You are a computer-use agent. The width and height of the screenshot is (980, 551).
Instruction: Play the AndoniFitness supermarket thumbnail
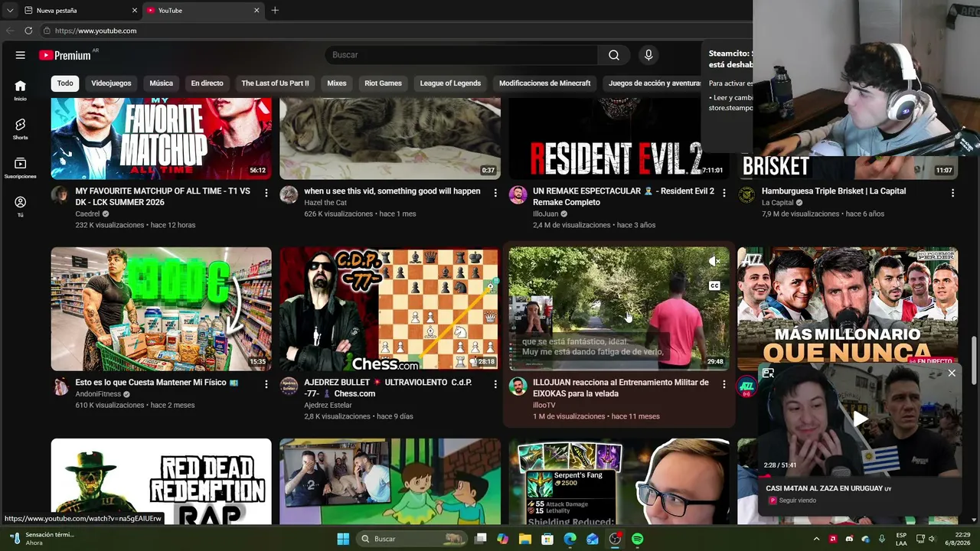pos(162,309)
